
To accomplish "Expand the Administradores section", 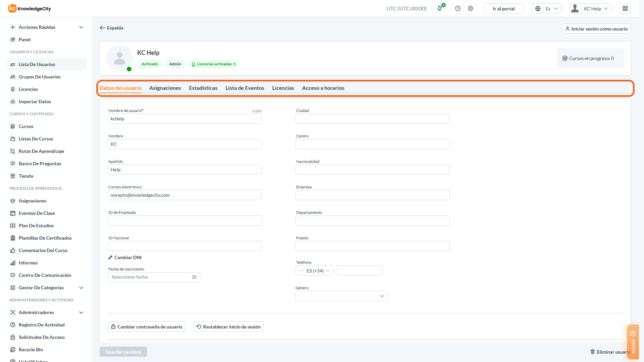I will point(81,312).
